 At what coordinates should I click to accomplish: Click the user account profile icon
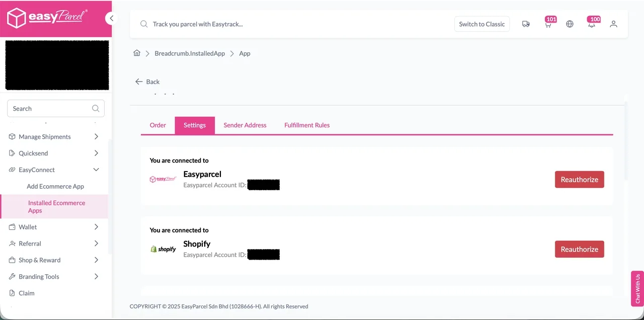point(613,24)
